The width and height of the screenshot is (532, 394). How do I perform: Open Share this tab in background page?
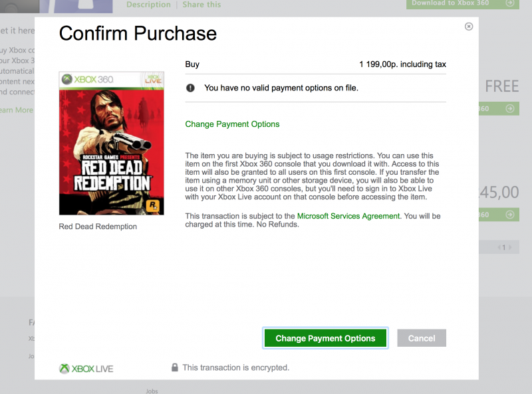(201, 5)
